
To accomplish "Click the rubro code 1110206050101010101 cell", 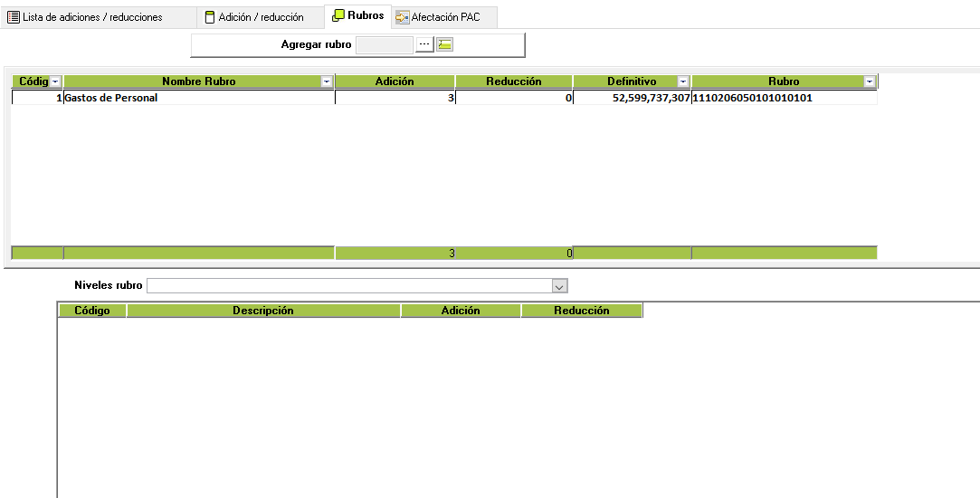I will click(x=784, y=98).
